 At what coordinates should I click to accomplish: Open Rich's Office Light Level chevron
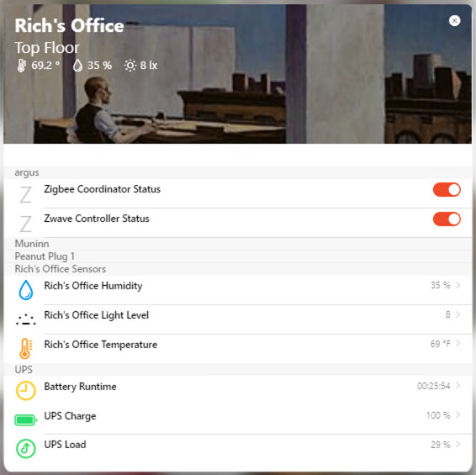pyautogui.click(x=458, y=314)
